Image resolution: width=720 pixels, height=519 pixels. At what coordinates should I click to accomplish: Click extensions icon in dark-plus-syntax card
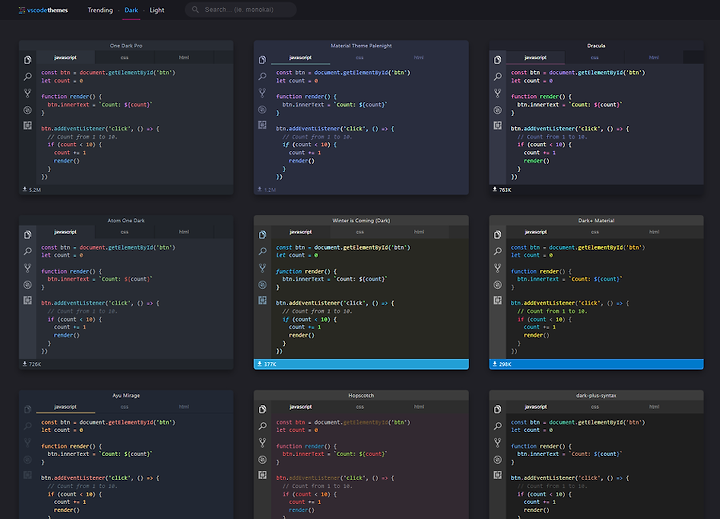pos(498,475)
